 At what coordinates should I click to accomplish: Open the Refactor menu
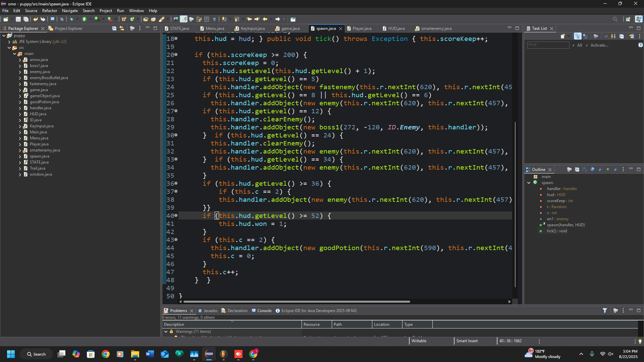(49, 11)
